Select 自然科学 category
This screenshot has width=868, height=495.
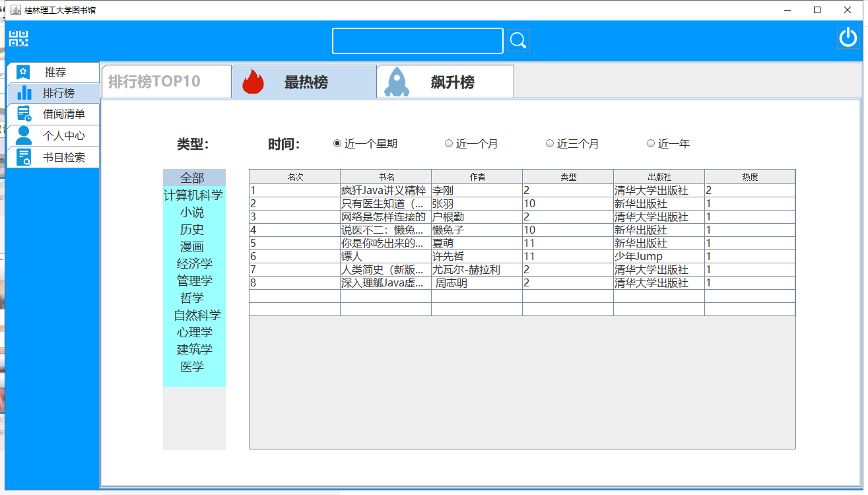point(194,315)
